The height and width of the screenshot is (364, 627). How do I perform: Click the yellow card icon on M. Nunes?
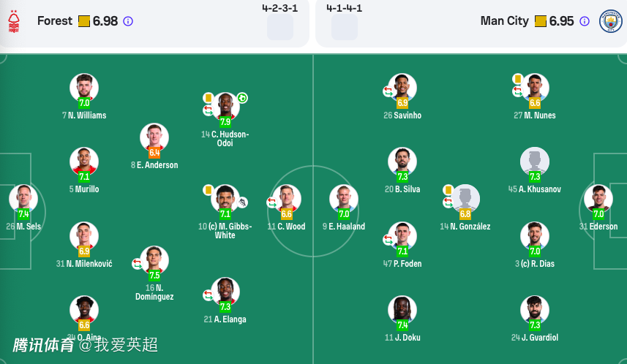[x=517, y=78]
